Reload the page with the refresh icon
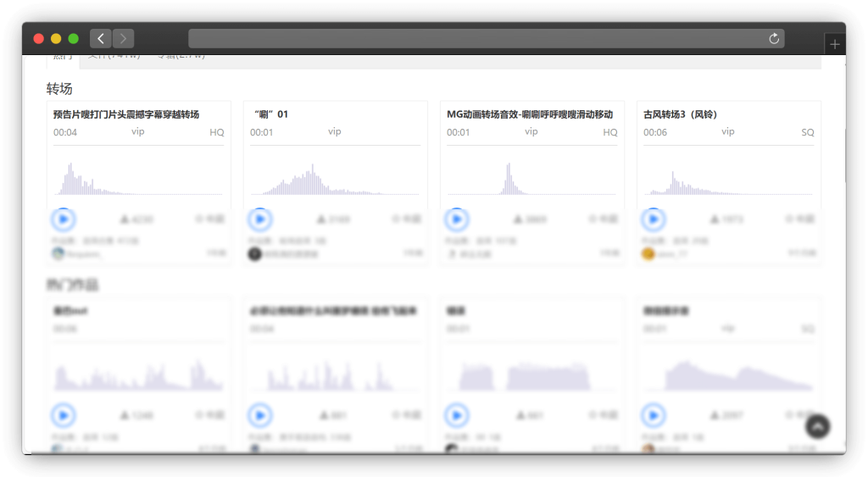The image size is (868, 477). pyautogui.click(x=773, y=39)
